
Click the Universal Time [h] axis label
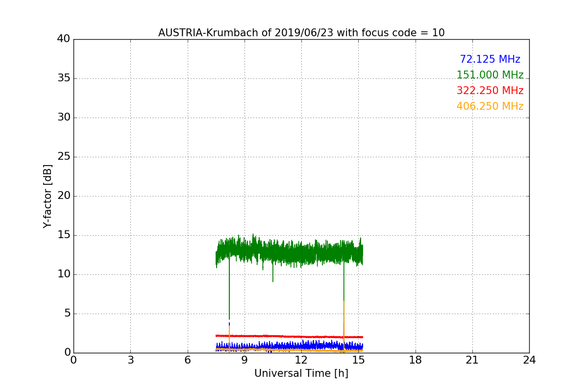point(301,373)
